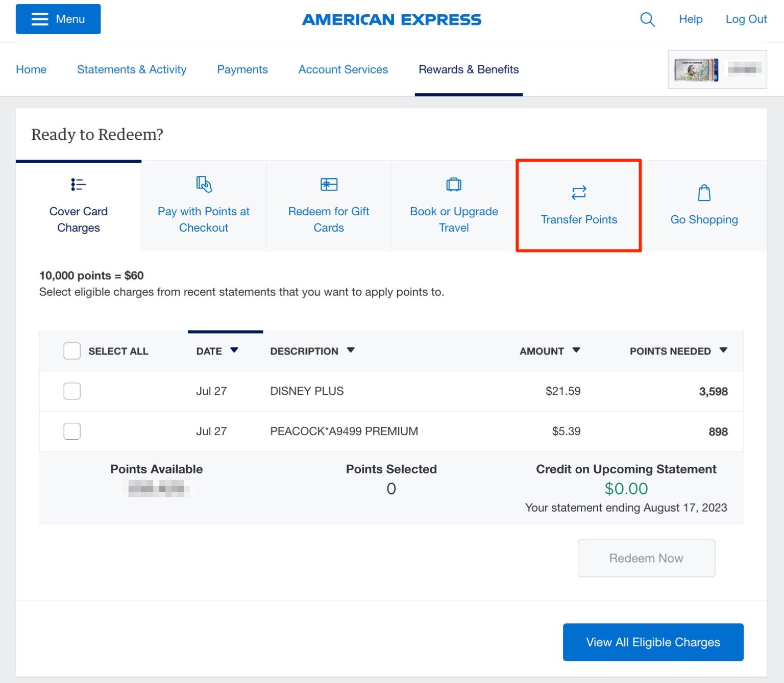Select the Cover Card Charges list icon

78,184
